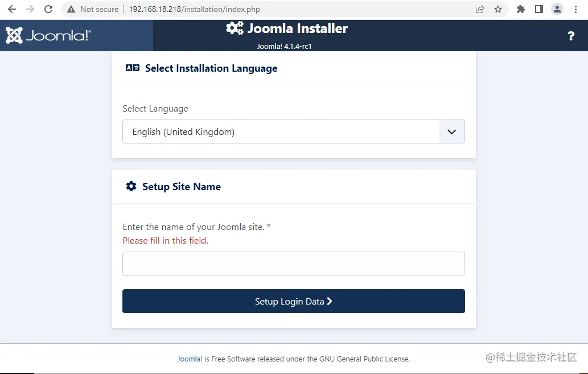Open the Chrome profile avatar
Image resolution: width=588 pixels, height=374 pixels.
point(557,9)
